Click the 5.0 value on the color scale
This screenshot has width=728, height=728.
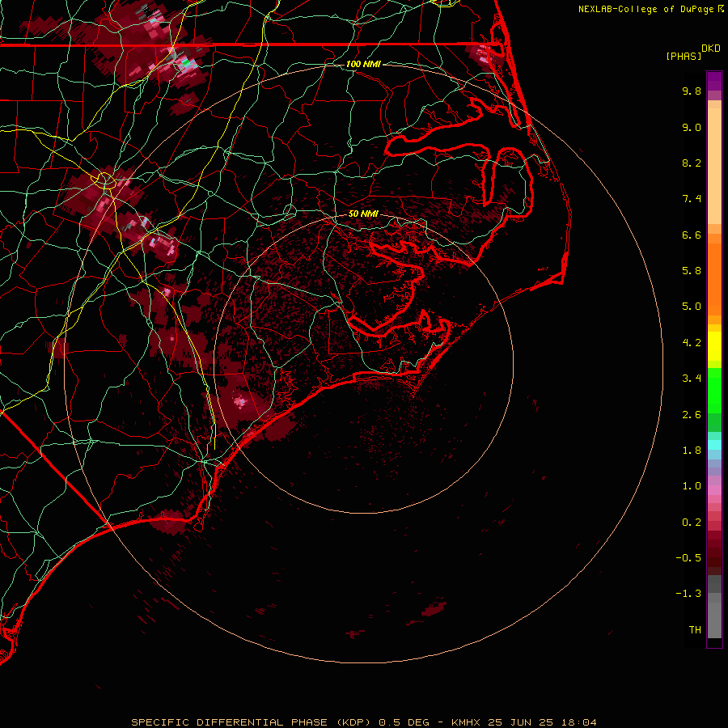(692, 307)
